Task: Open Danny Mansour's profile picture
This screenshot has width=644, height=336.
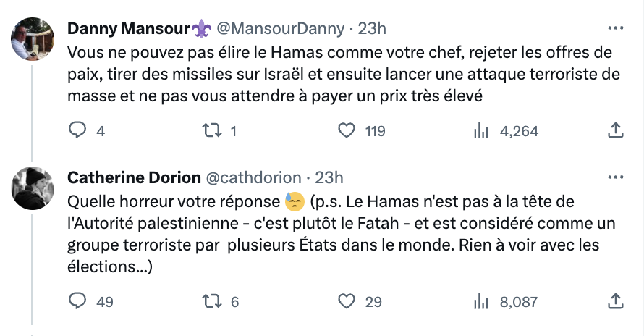Action: pos(33,39)
